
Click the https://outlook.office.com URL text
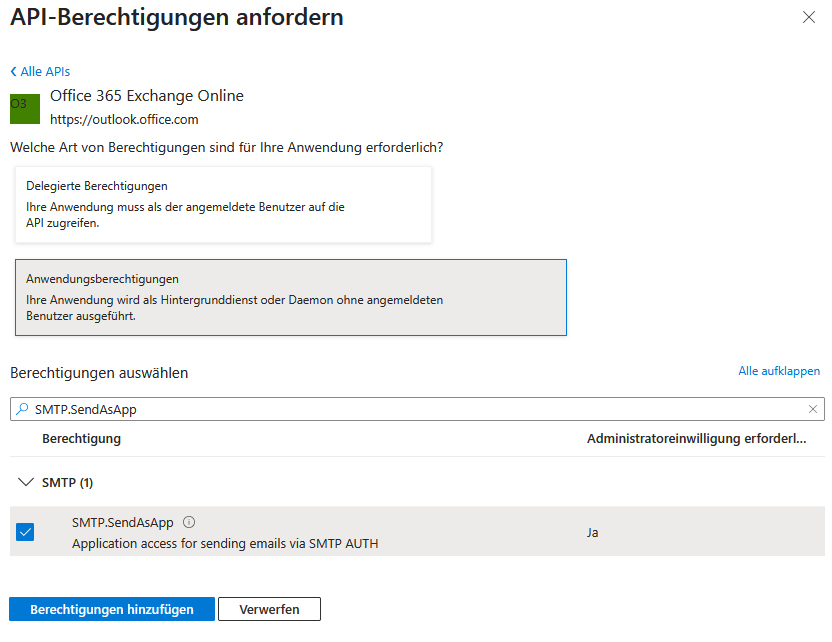click(x=124, y=120)
